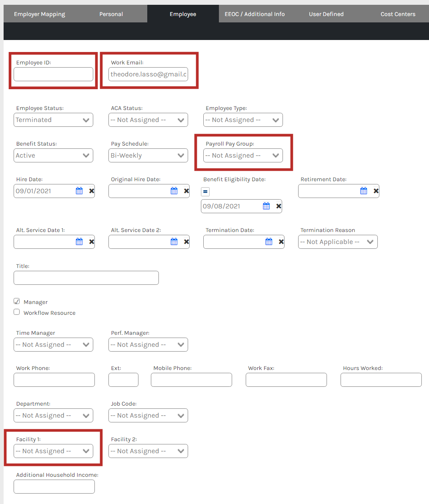Open the Original Hire Date calendar picker
429x504 pixels.
tap(174, 191)
